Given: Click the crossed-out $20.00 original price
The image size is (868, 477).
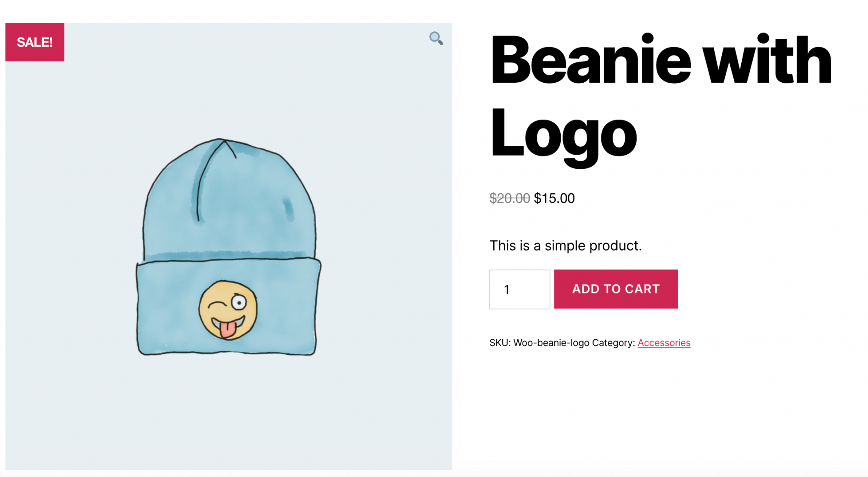Looking at the screenshot, I should click(509, 198).
